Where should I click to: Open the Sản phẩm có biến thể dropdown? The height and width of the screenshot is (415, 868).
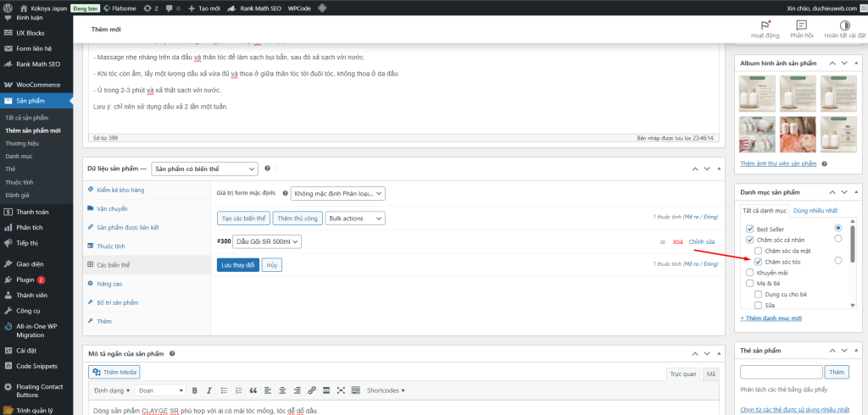coord(204,169)
